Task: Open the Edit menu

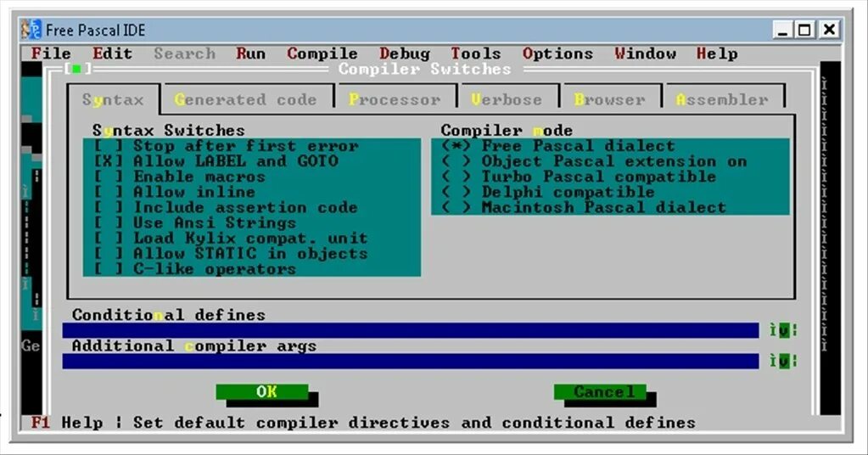Action: 112,53
